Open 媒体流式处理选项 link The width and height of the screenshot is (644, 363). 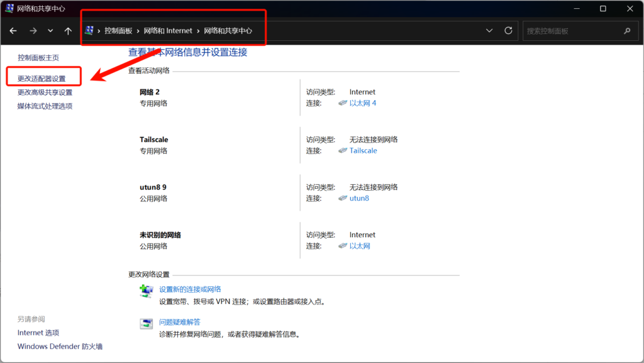point(45,106)
